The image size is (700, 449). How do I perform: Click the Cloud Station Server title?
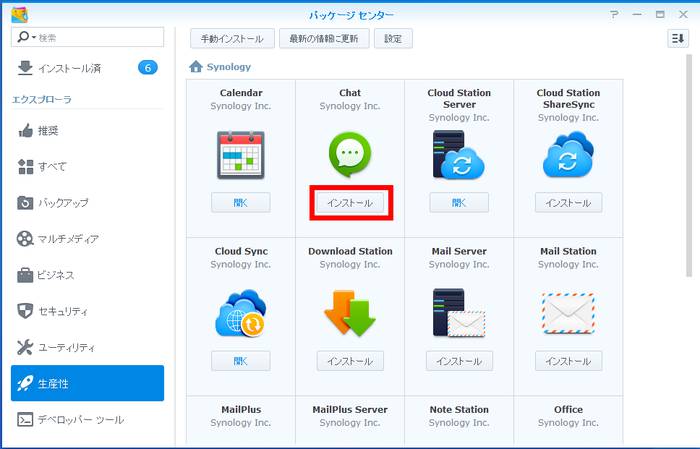pos(459,99)
